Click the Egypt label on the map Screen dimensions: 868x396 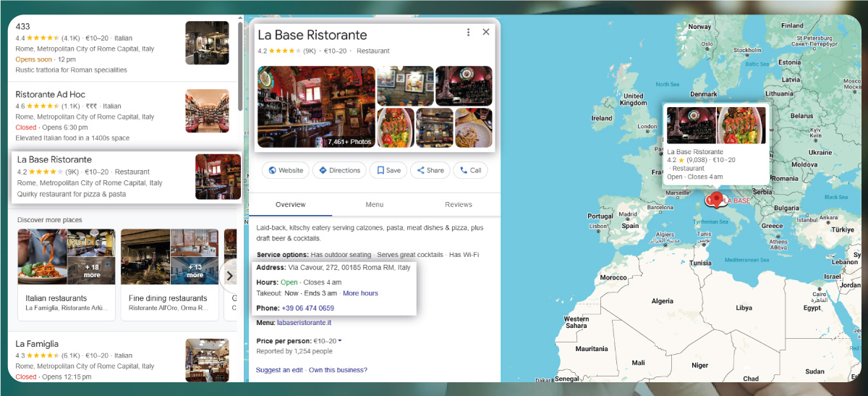(x=812, y=308)
